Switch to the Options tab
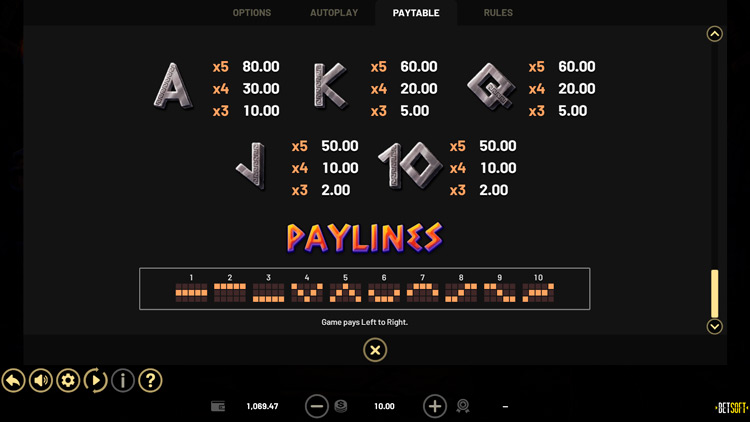This screenshot has height=422, width=750. (x=252, y=13)
